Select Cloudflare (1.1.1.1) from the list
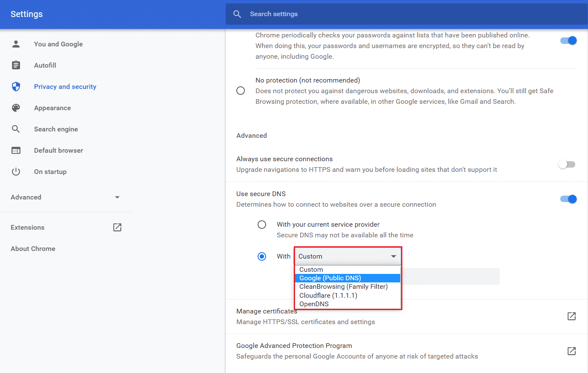Screen dimensions: 588x373 click(328, 295)
